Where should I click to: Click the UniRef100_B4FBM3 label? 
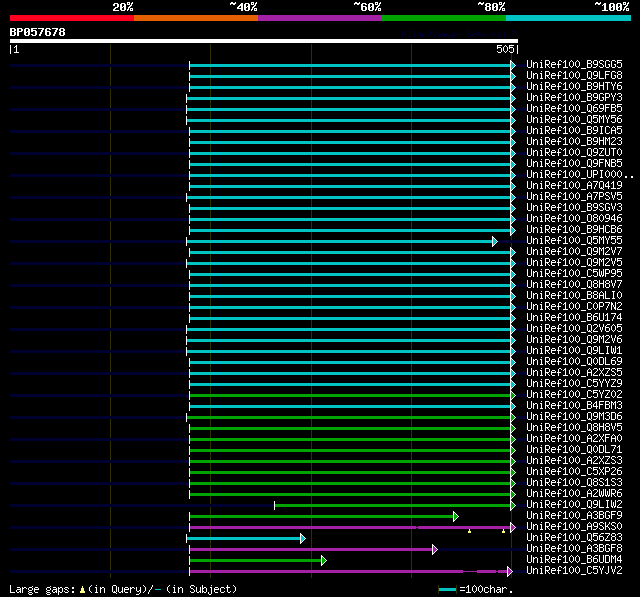tap(574, 406)
